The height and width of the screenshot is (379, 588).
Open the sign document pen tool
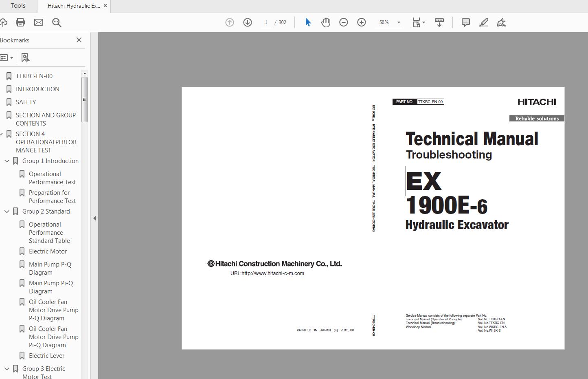click(x=502, y=22)
